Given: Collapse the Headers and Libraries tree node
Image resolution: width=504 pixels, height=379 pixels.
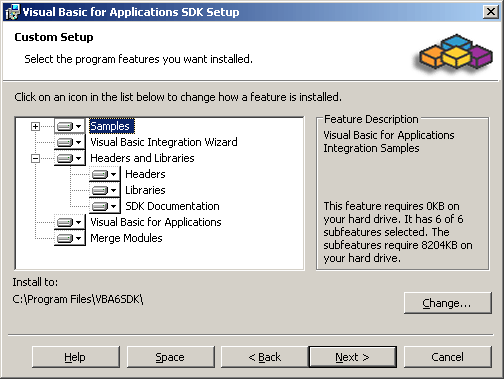Looking at the screenshot, I should [x=35, y=158].
